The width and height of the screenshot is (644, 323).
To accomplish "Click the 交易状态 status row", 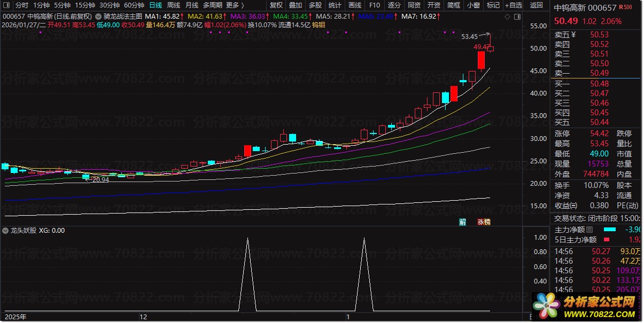I will coord(596,218).
